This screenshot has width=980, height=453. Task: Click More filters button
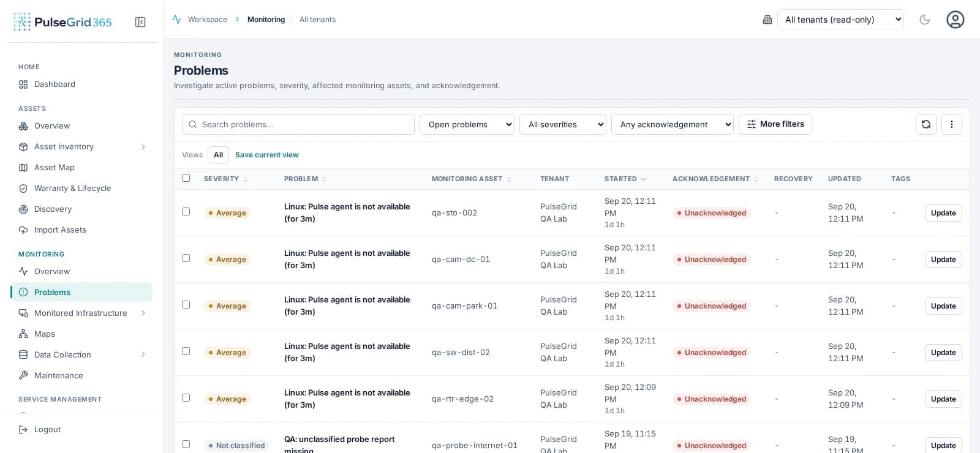click(775, 124)
